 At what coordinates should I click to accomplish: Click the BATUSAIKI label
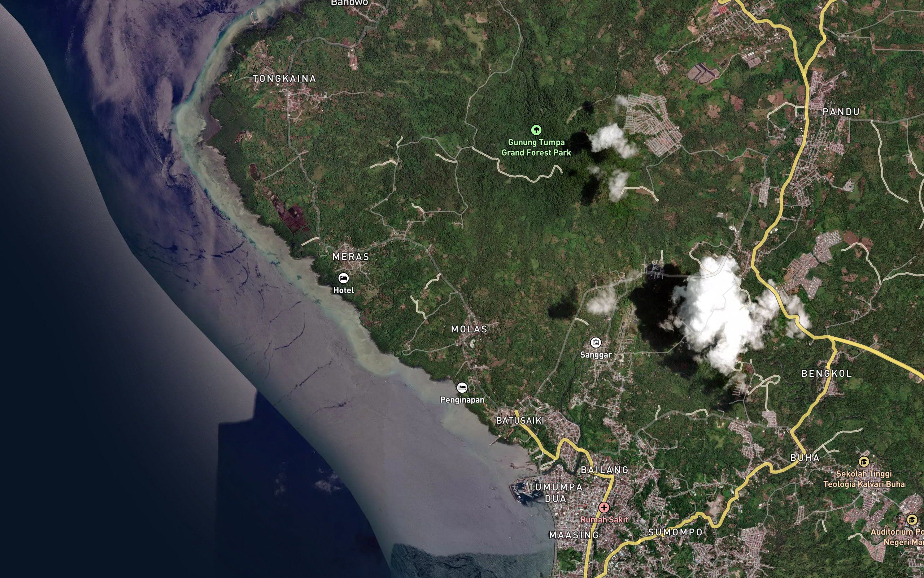[x=520, y=420]
